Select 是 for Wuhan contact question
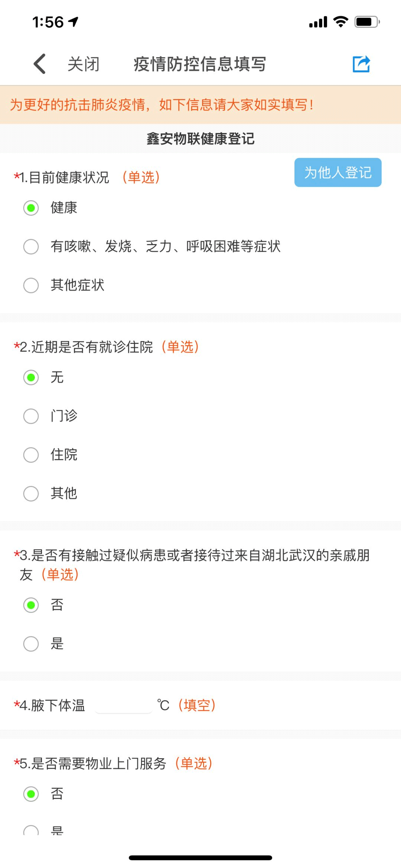Viewport: 401px width, 868px height. click(x=31, y=644)
